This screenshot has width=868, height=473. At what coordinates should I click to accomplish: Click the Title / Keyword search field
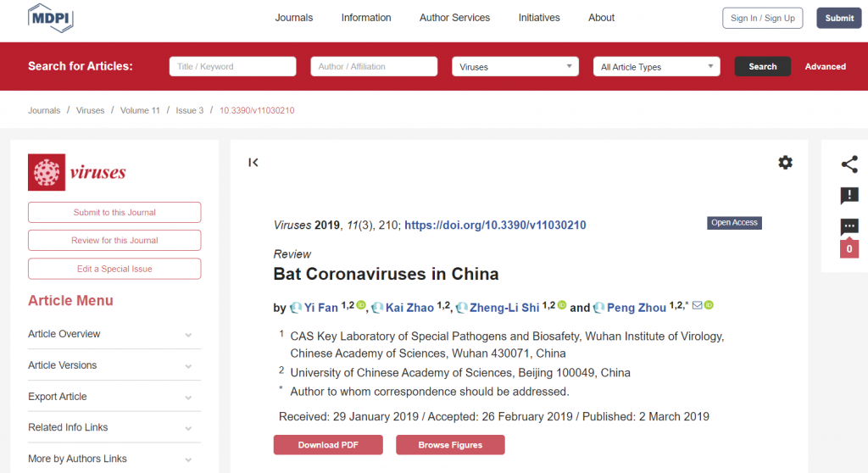coord(233,67)
